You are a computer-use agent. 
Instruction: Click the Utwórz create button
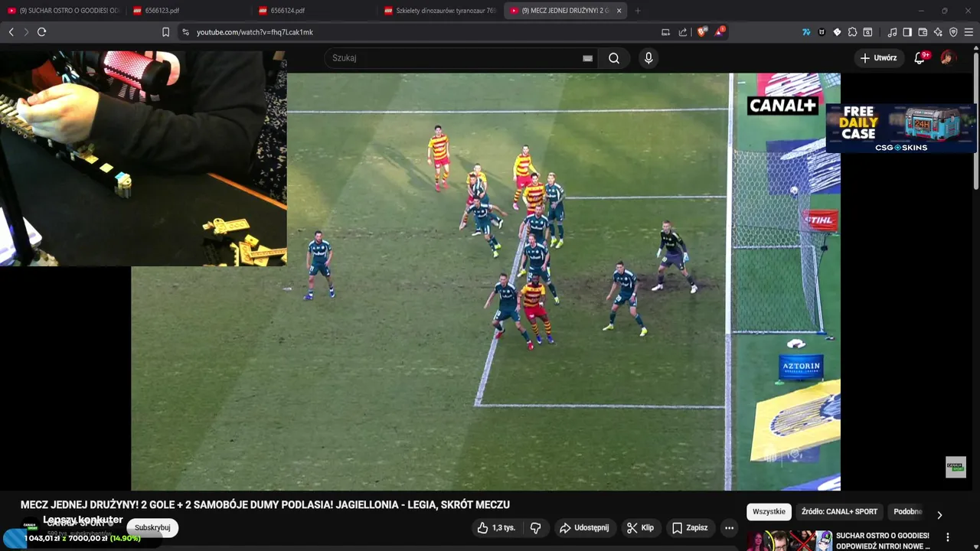tap(879, 58)
